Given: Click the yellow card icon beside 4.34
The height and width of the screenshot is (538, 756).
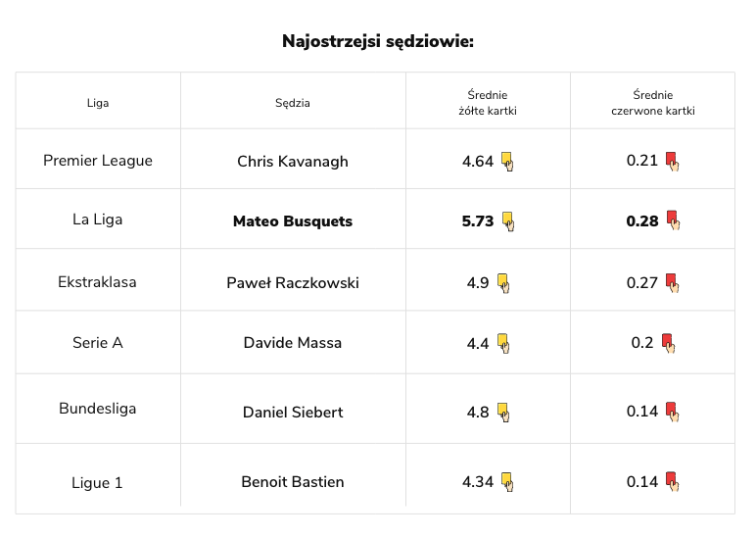Looking at the screenshot, I should (507, 481).
